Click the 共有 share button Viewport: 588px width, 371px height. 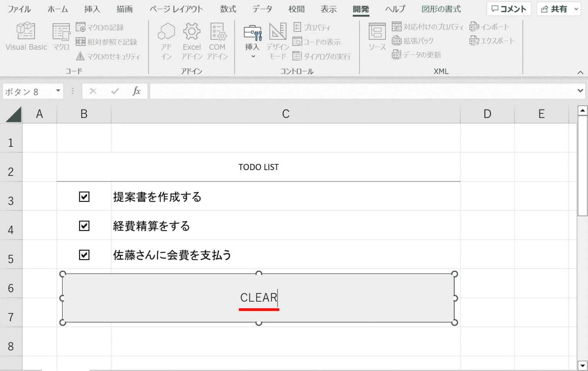point(554,9)
